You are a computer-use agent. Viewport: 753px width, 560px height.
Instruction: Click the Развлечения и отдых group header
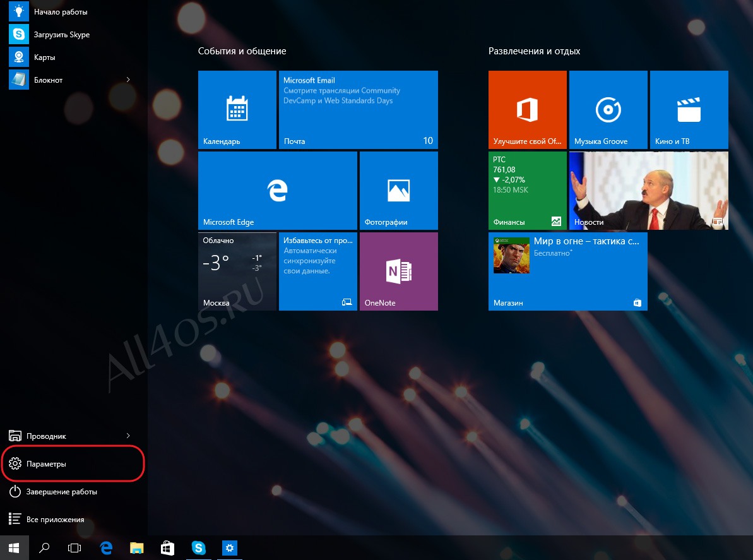pyautogui.click(x=534, y=51)
